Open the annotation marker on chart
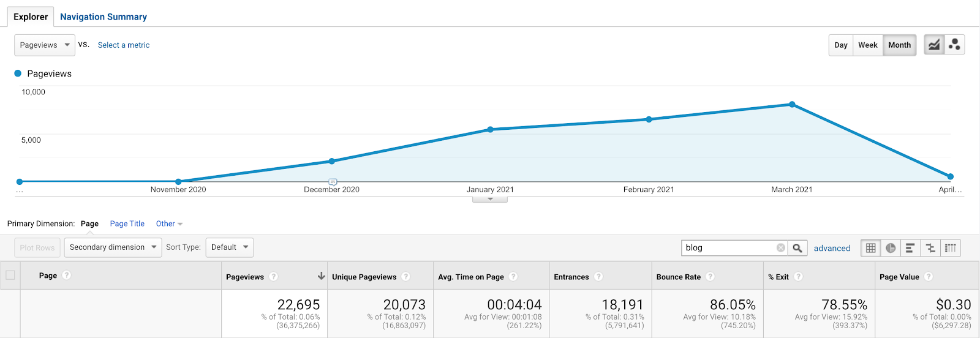980x338 pixels. tap(333, 182)
